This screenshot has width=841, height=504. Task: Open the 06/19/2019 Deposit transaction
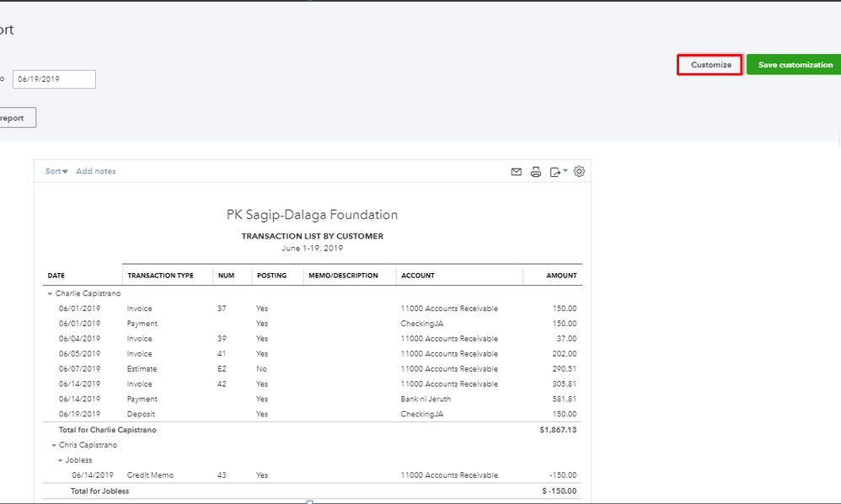[142, 415]
